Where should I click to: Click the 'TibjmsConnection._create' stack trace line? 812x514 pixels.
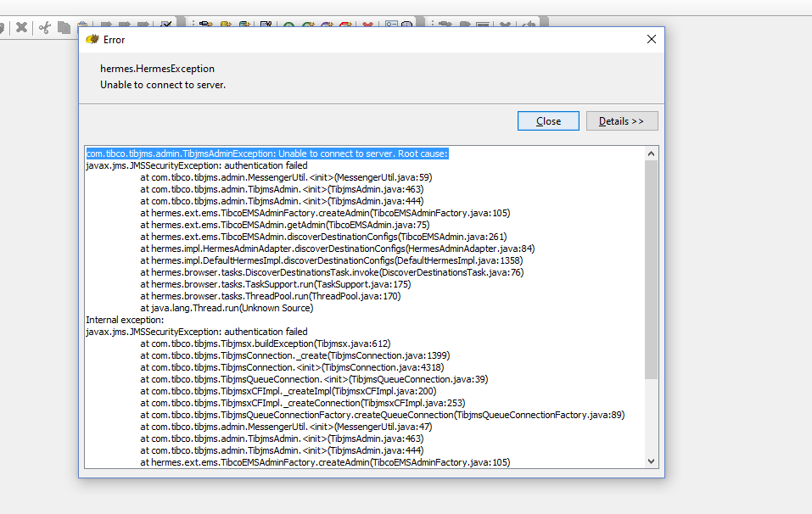point(294,356)
